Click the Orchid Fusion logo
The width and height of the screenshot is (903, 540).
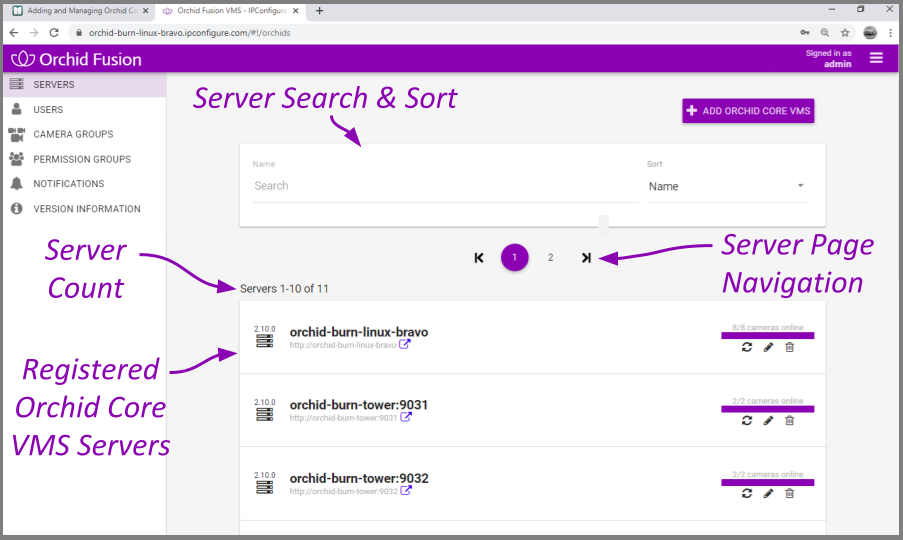(77, 59)
